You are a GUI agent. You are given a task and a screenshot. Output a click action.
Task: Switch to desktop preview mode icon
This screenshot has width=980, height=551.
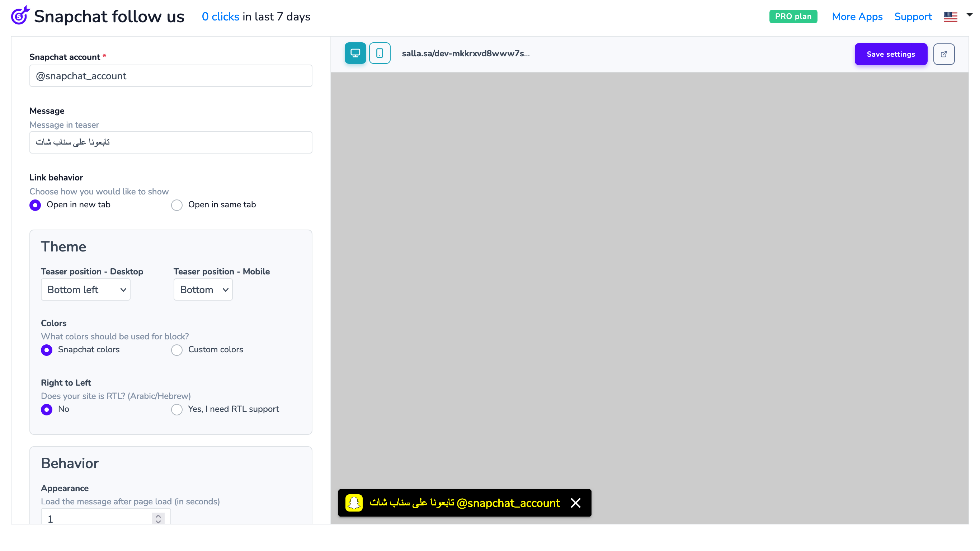click(x=355, y=53)
